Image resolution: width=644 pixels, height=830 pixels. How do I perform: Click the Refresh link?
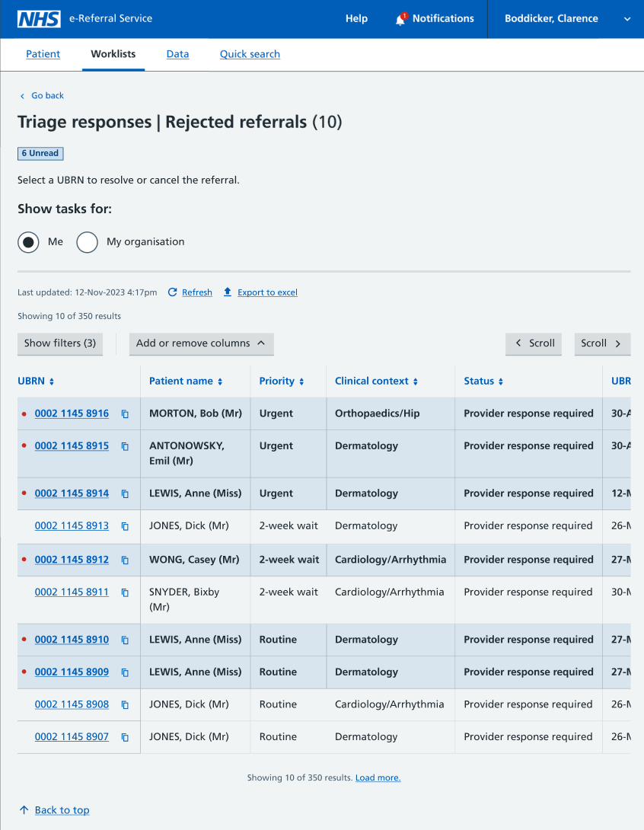(x=197, y=292)
